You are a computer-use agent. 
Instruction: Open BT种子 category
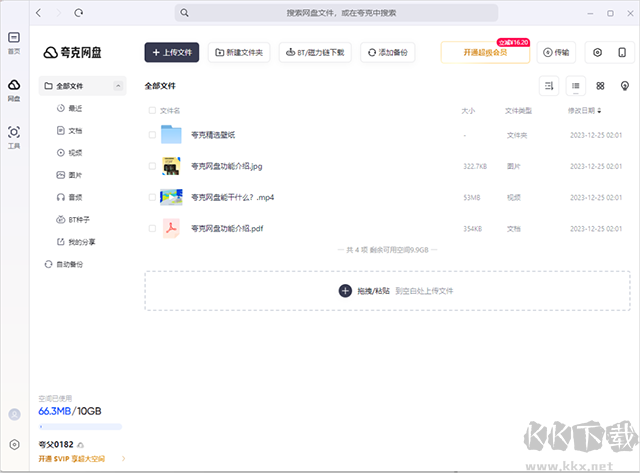coord(73,220)
